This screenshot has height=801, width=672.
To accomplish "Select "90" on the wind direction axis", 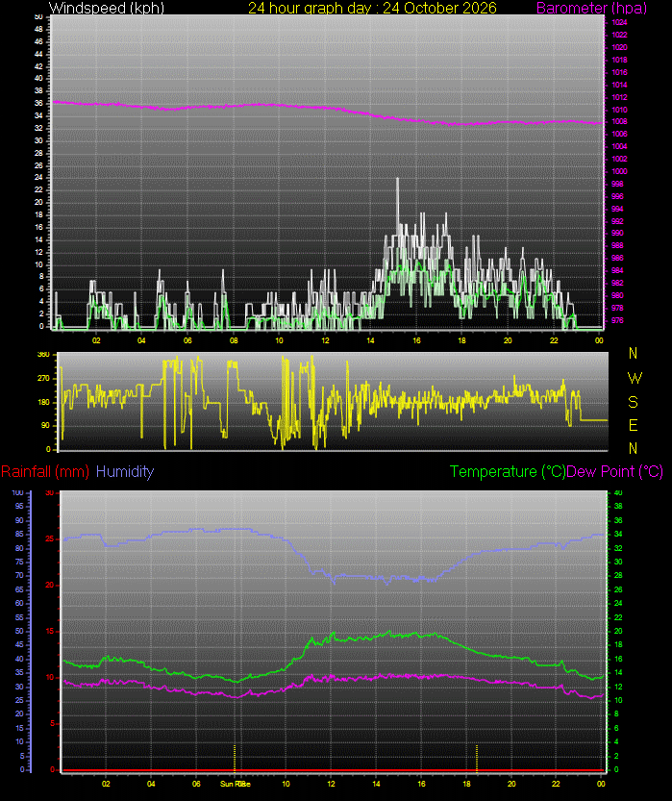I will coord(46,426).
